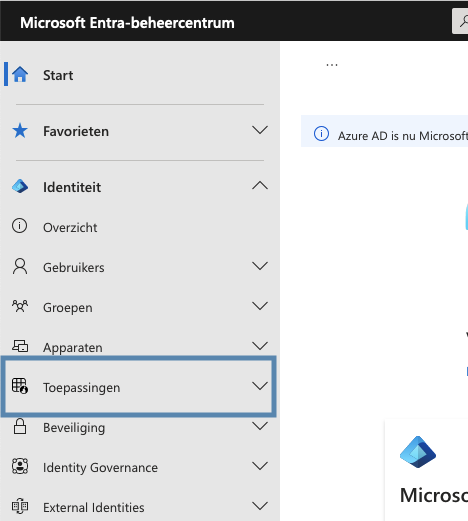Collapse the Identiteit section chevron
Image resolution: width=468 pixels, height=521 pixels.
coord(260,185)
